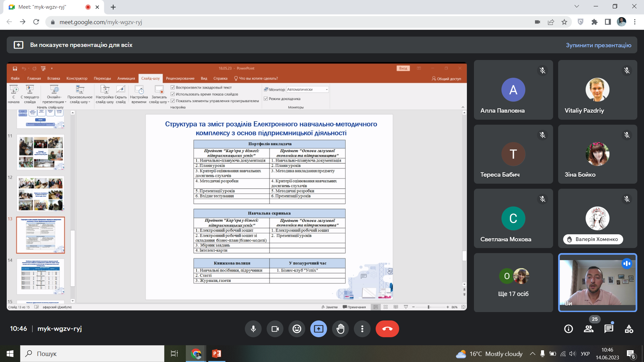Open 'Примечания' comments in status bar
The image size is (644, 362).
(x=354, y=307)
